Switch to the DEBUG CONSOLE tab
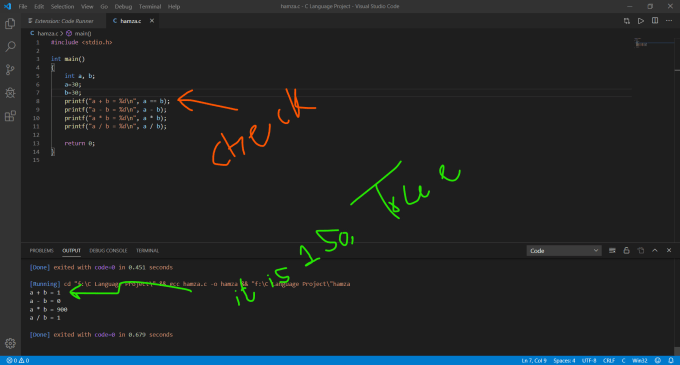680x365 pixels. pos(108,251)
